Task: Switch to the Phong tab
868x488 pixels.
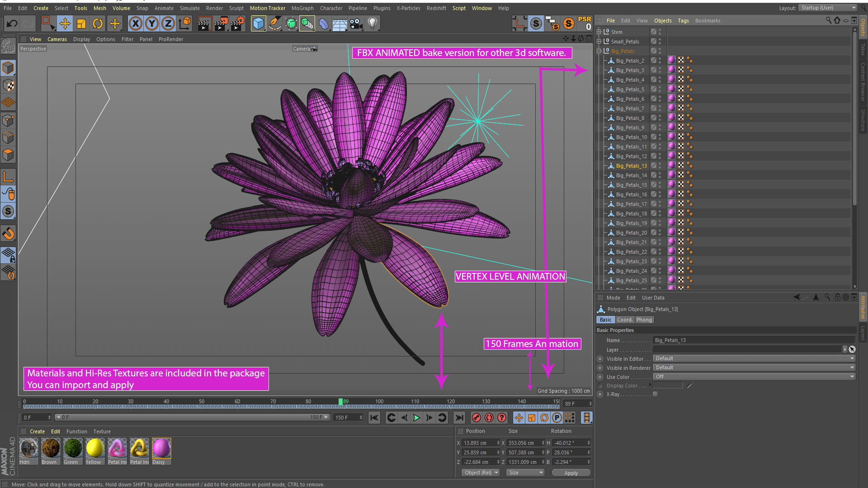Action: (x=644, y=319)
